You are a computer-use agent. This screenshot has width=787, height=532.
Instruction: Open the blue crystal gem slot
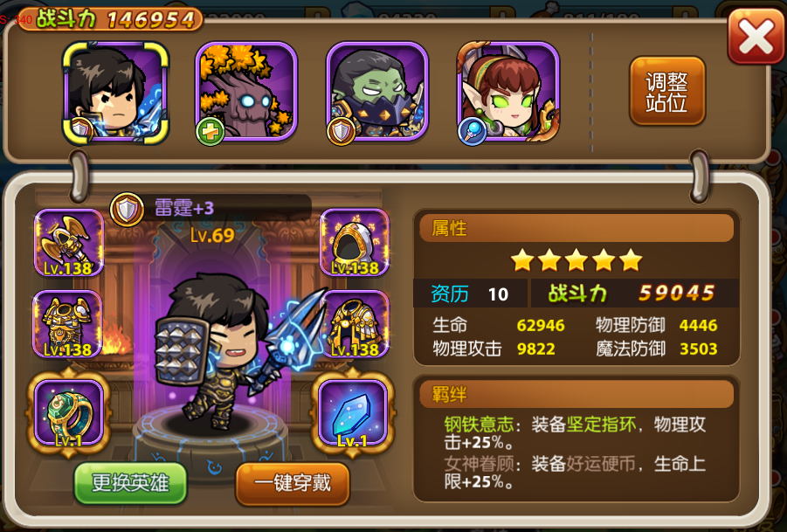(354, 412)
